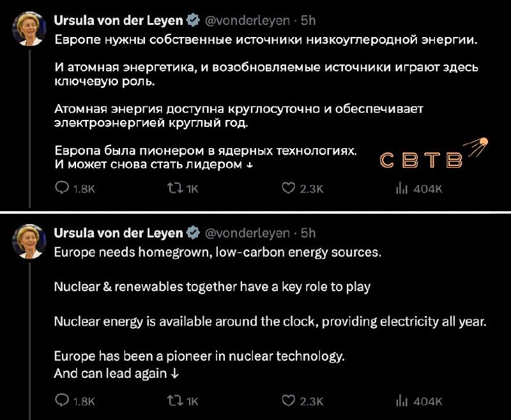511x420 pixels.
Task: Open the English tweet text starting "Europe needs homegrown"
Action: pos(217,251)
